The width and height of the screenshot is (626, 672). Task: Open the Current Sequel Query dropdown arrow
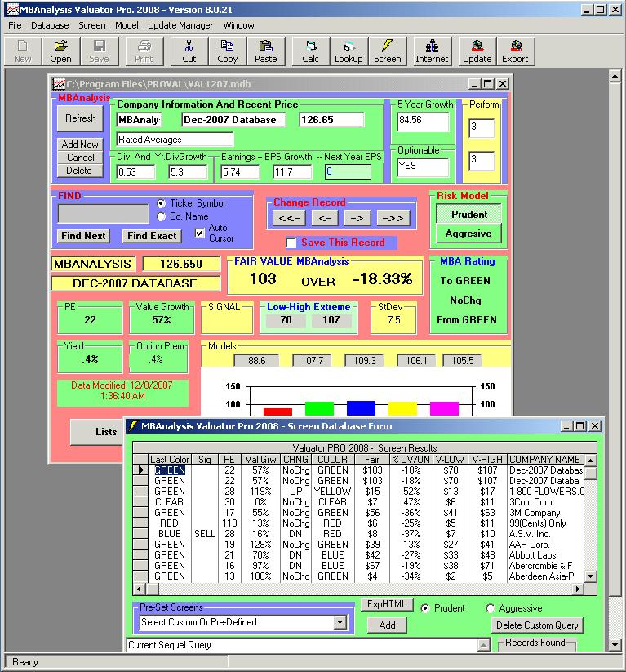(x=483, y=645)
